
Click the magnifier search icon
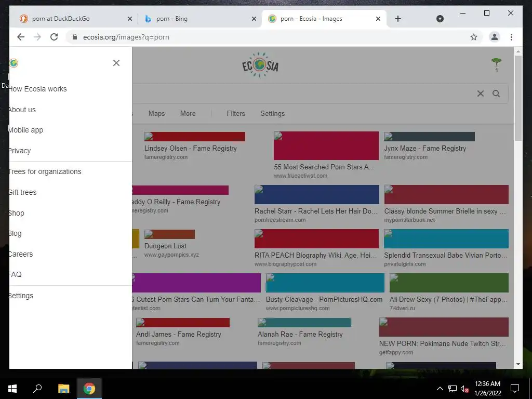[x=496, y=94]
